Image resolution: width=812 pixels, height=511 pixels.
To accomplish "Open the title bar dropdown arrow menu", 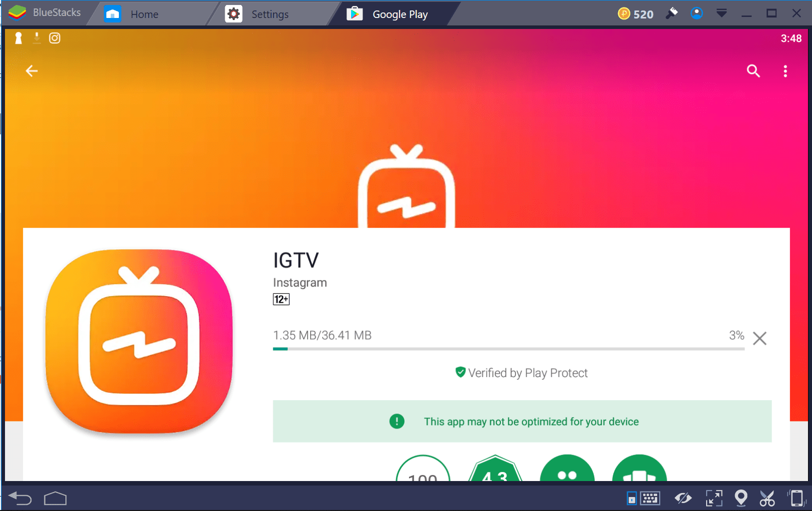I will [x=722, y=13].
